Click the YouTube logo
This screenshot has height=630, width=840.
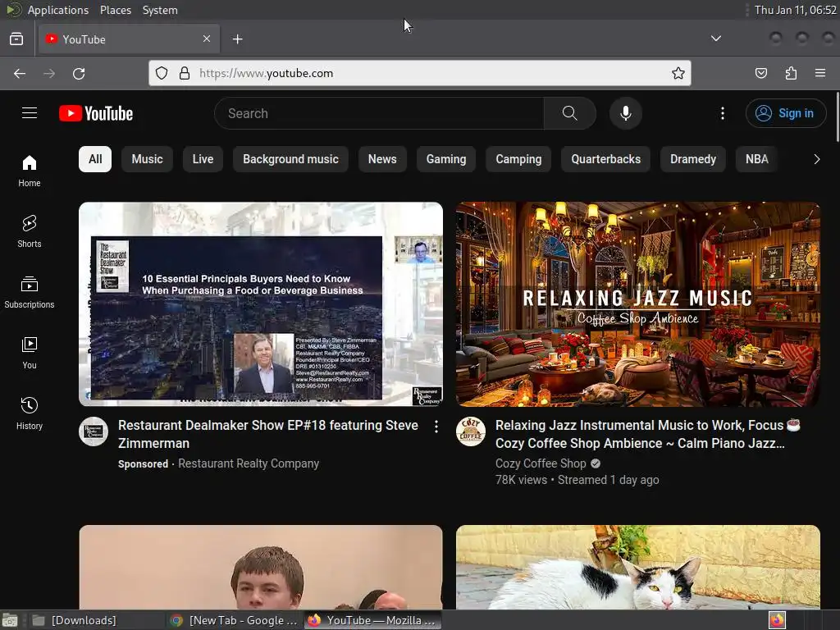(x=96, y=113)
